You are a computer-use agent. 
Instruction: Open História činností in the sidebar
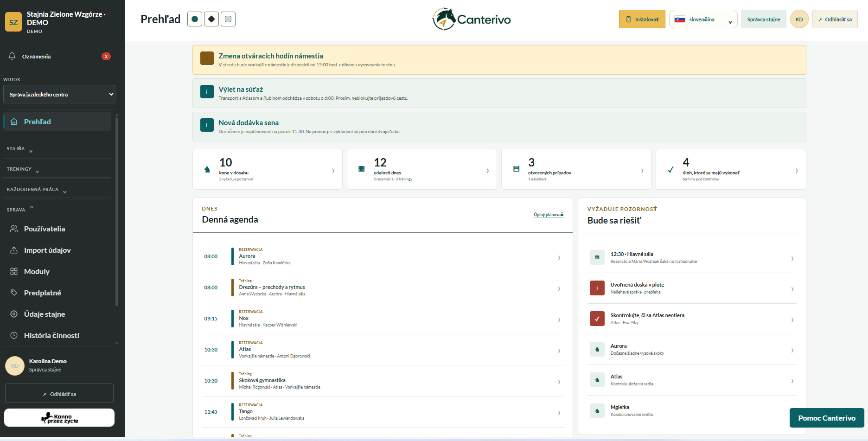pos(57,335)
